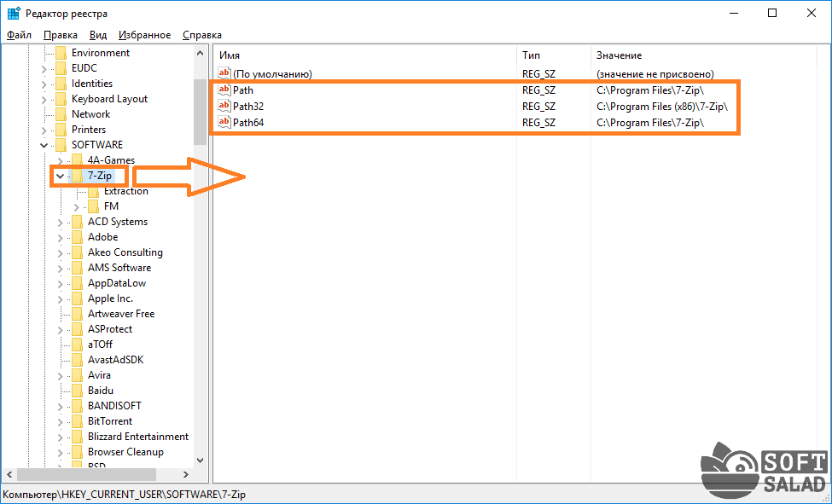832x504 pixels.
Task: Expand the EUDC key
Action: 44,68
